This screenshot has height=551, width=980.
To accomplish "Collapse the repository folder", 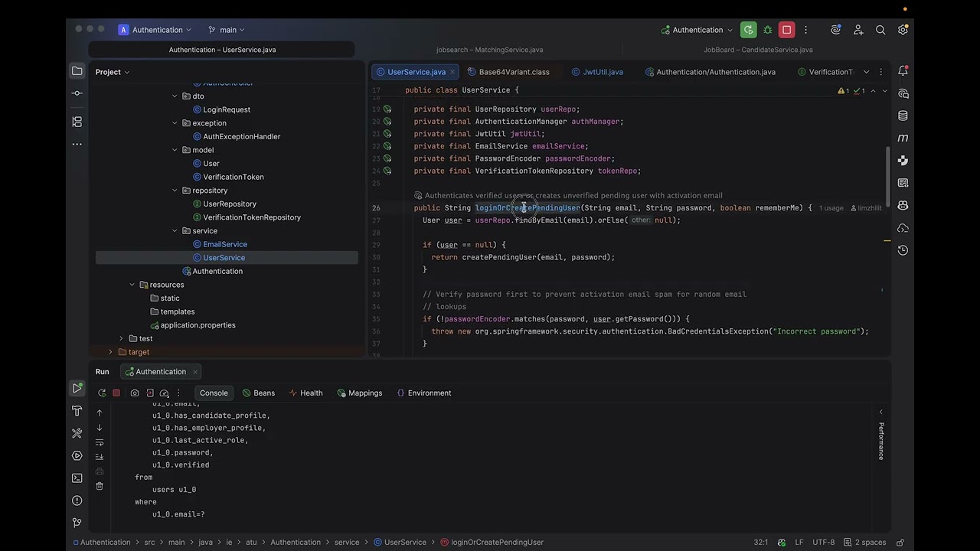I will point(175,191).
